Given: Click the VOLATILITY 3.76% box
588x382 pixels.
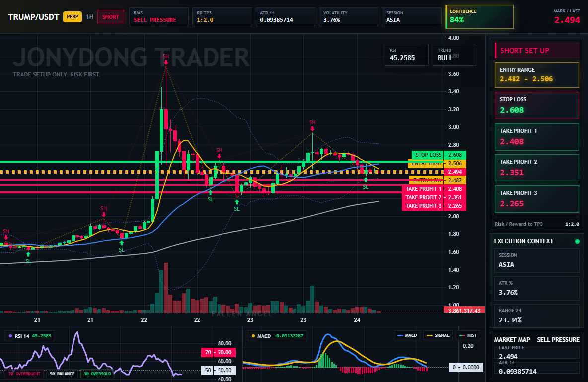Looking at the screenshot, I should [348, 17].
